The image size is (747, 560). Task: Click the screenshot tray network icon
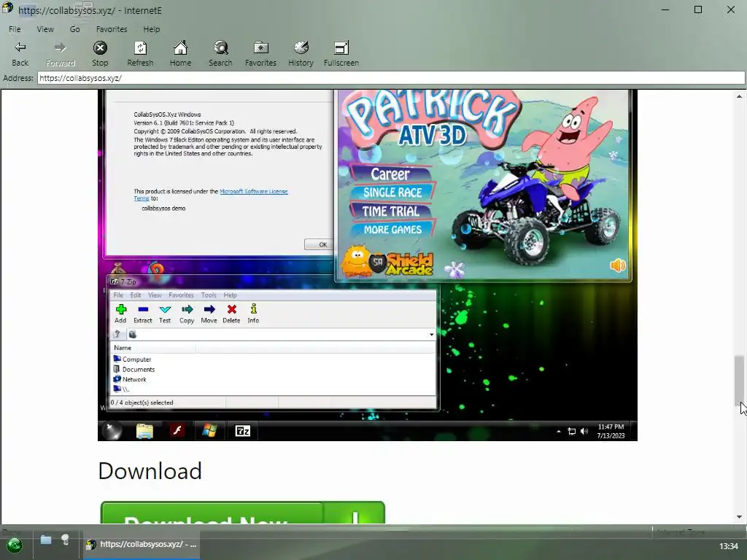[572, 432]
